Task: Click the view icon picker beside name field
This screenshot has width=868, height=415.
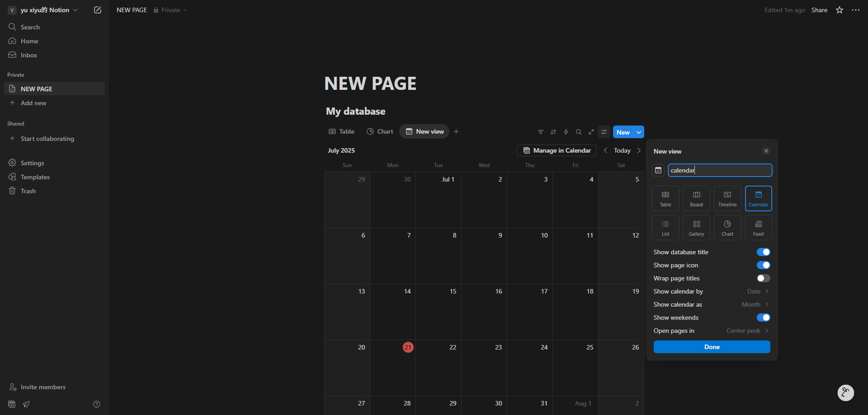Action: tap(658, 170)
